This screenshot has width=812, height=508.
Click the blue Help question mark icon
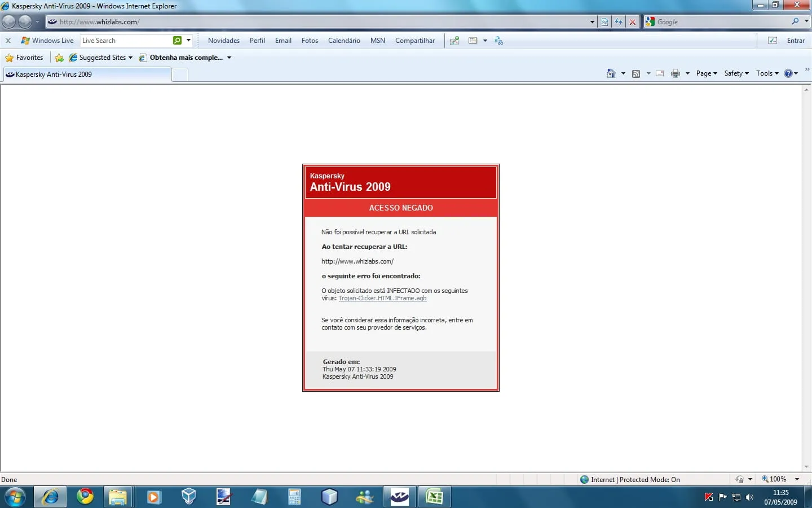click(x=788, y=73)
